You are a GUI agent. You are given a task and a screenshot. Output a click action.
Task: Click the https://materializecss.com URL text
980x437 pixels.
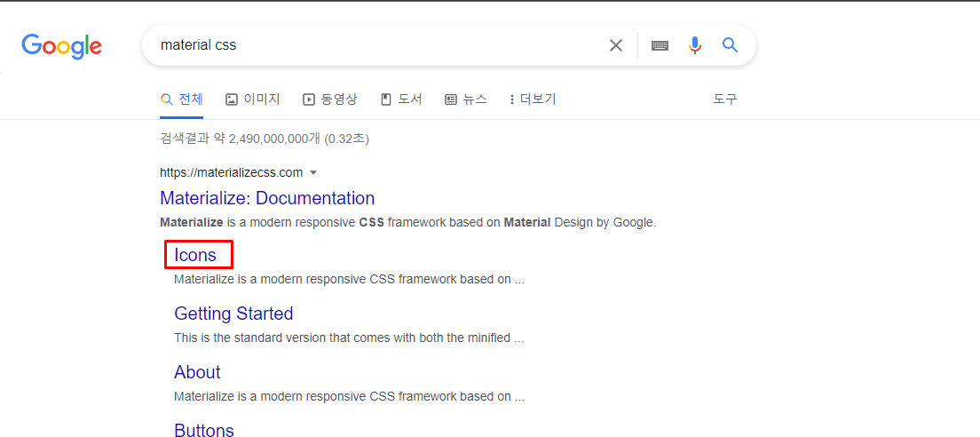232,172
